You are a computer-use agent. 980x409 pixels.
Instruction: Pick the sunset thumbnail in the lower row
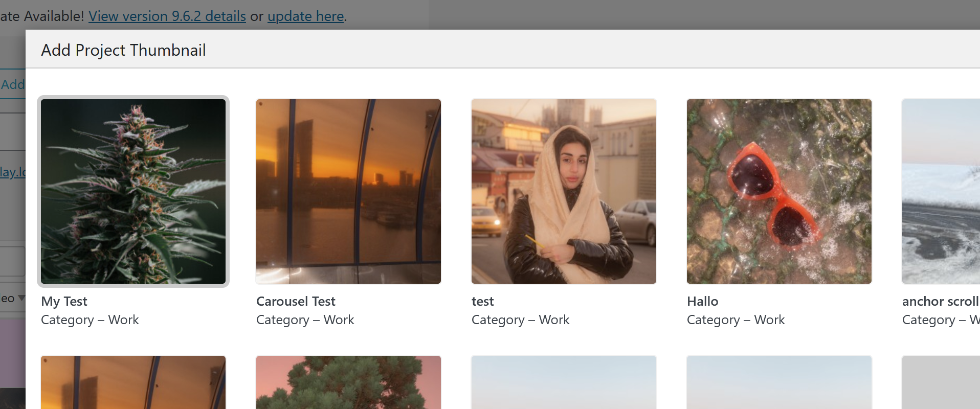[x=133, y=382]
